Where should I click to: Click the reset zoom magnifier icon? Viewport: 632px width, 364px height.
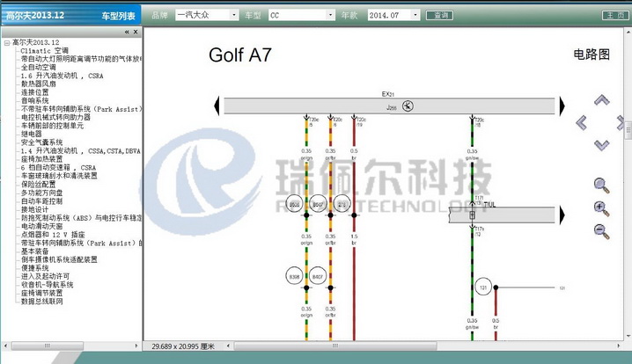(601, 185)
